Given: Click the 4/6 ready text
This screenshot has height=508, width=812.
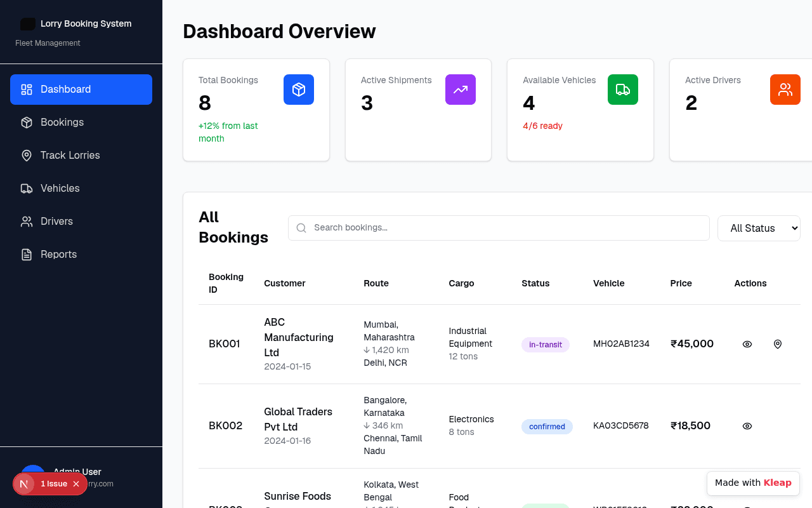Looking at the screenshot, I should pyautogui.click(x=542, y=126).
